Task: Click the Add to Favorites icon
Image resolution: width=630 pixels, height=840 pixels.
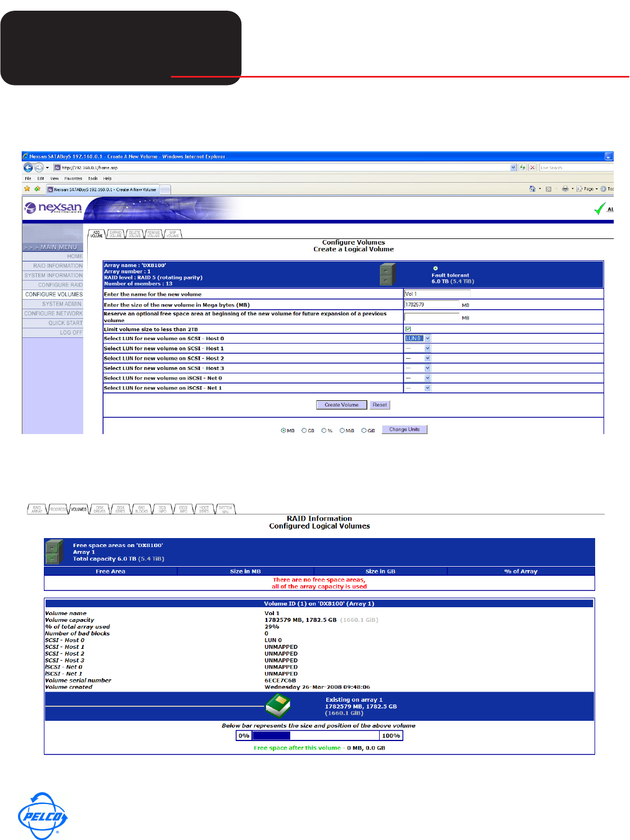Action: (x=37, y=189)
